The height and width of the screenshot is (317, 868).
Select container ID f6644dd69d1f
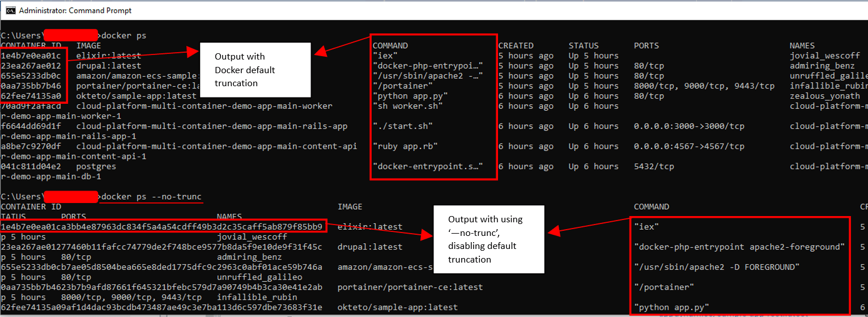pos(31,126)
